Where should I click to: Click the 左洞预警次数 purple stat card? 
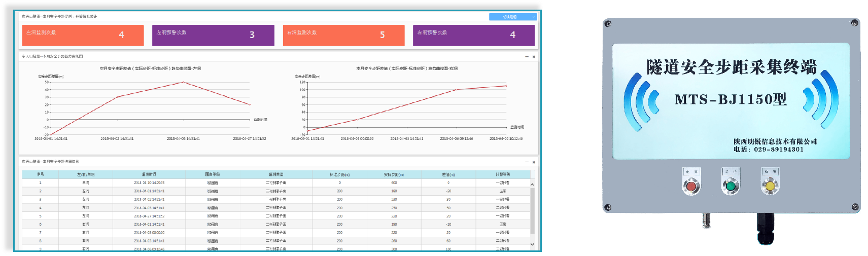213,35
